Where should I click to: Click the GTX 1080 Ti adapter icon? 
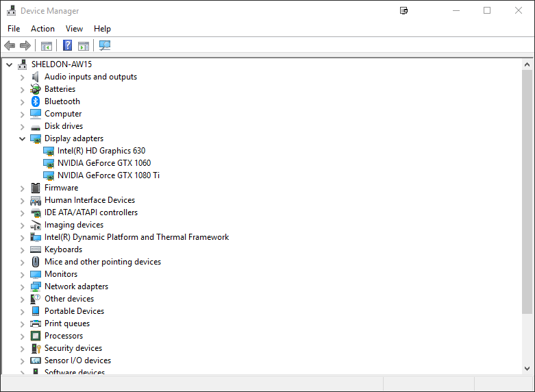49,175
